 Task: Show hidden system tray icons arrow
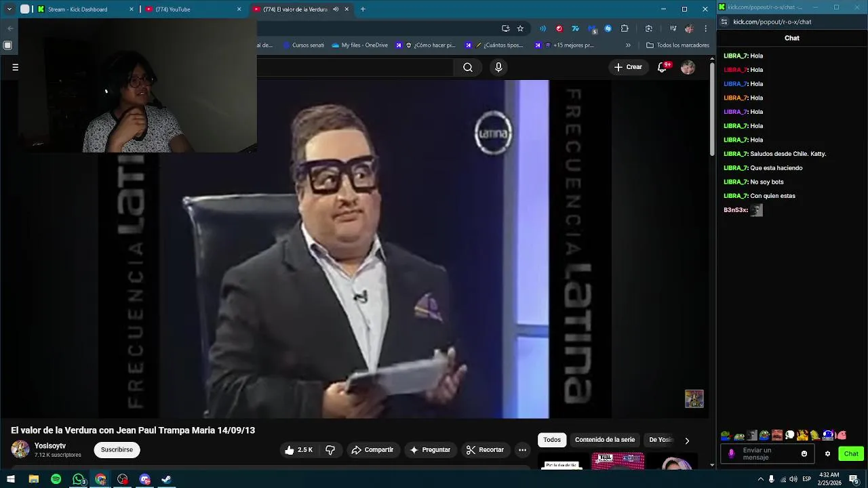click(x=760, y=479)
